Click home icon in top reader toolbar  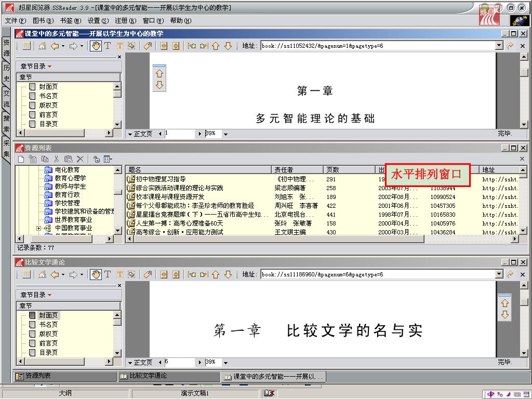point(42,46)
